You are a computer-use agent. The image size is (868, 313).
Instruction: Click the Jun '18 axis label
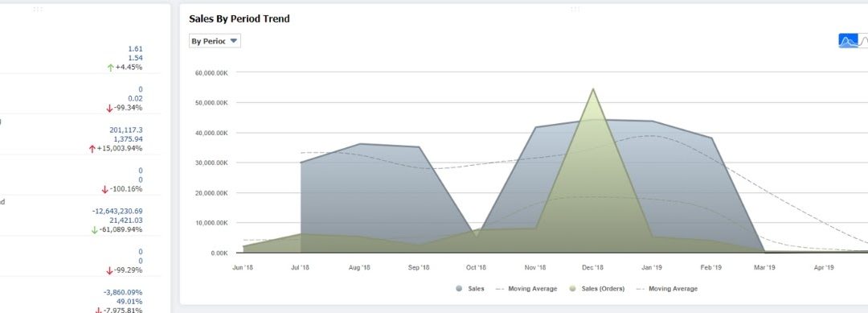(x=243, y=268)
